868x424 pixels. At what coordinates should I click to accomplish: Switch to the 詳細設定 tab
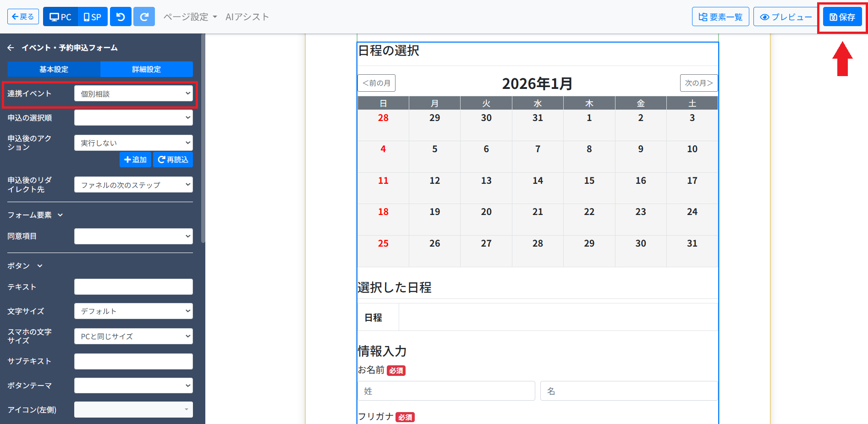[146, 69]
